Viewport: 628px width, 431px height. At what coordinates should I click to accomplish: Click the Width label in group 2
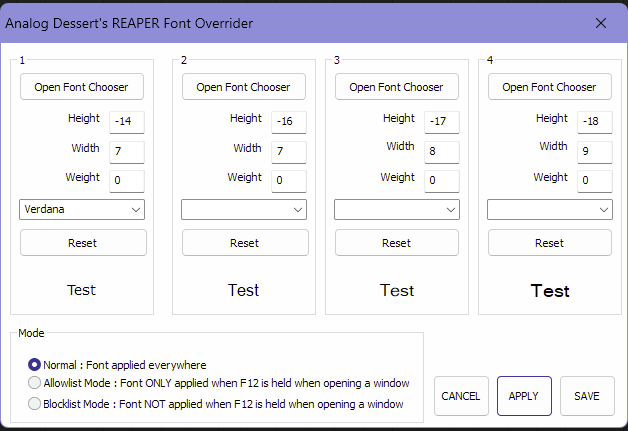coord(248,148)
